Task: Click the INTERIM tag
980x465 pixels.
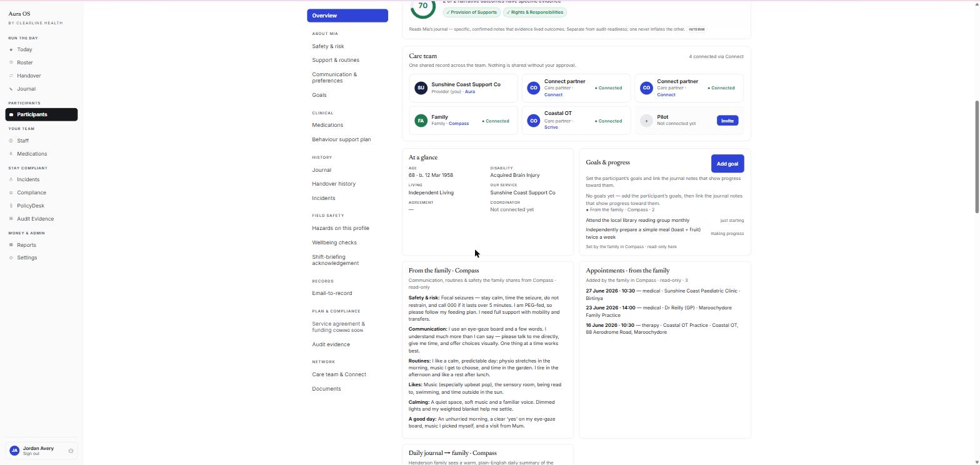Action: [697, 29]
